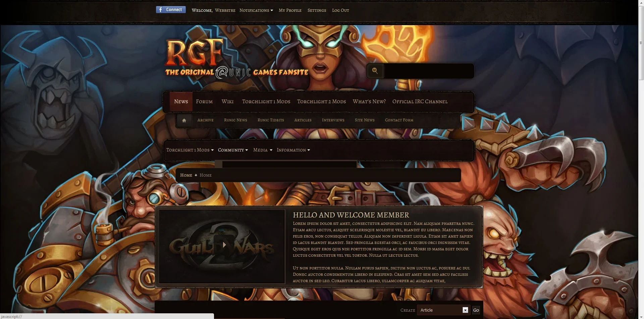This screenshot has width=644, height=319.
Task: Select the News main tab
Action: [181, 102]
